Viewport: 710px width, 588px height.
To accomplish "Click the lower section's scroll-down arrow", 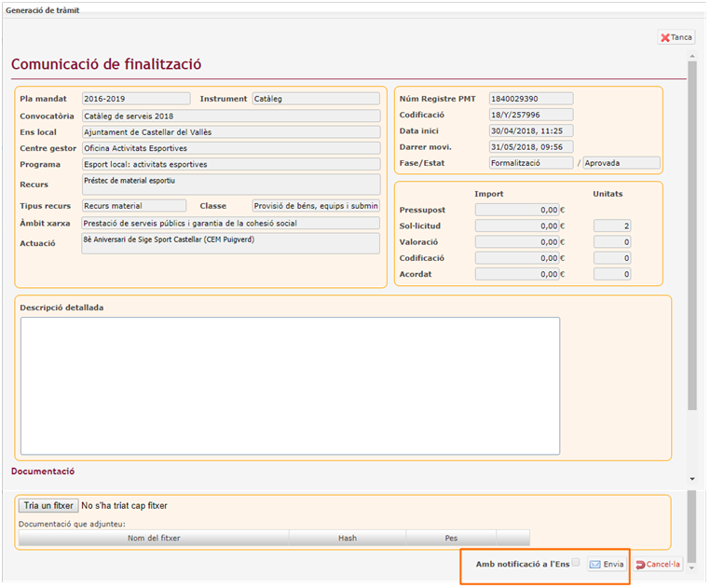I will 691,567.
